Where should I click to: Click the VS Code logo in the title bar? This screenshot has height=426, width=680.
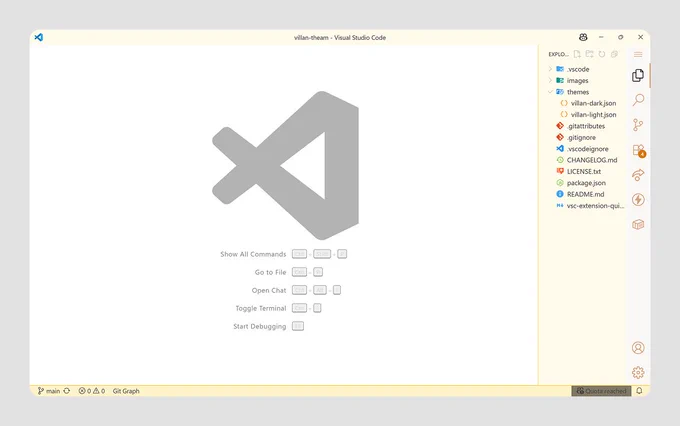(39, 37)
